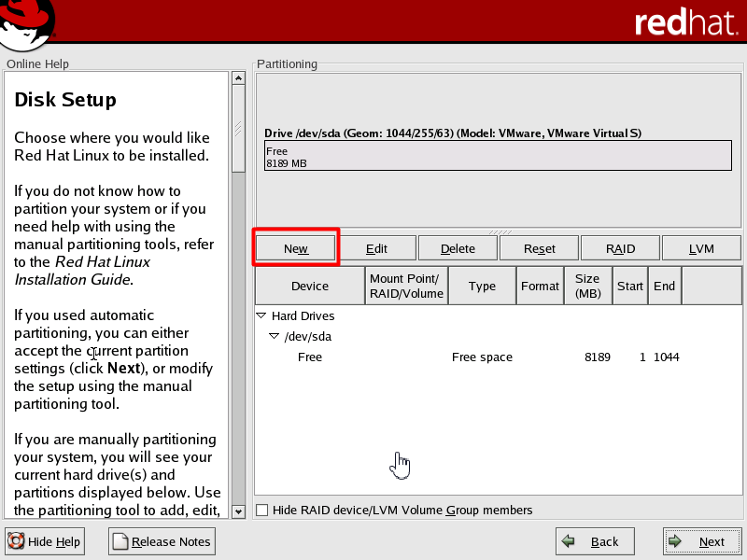Collapse the Hard Drives tree node

coord(261,315)
